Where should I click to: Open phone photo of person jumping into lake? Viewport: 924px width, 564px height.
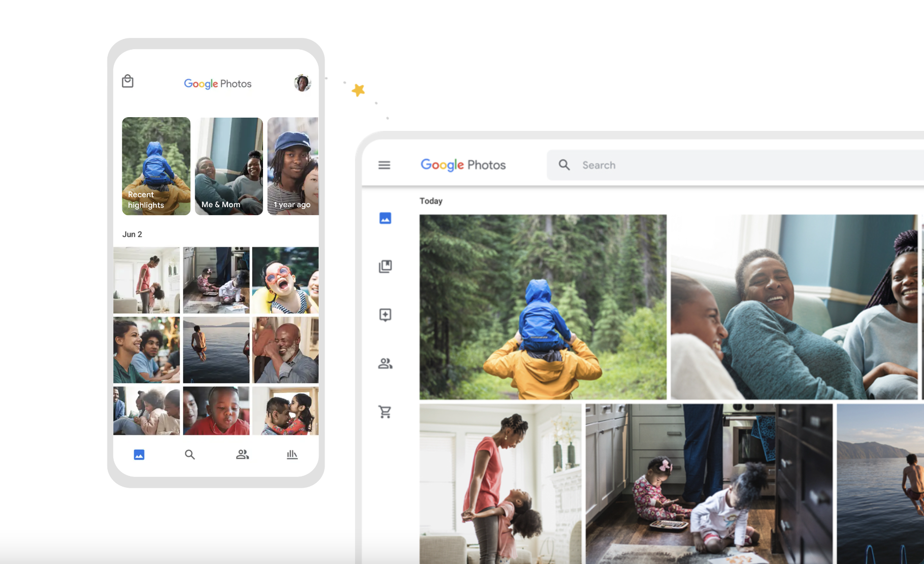point(216,350)
